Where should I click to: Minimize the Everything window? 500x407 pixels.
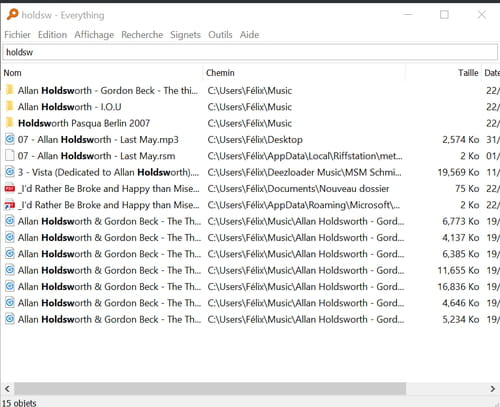click(x=408, y=15)
